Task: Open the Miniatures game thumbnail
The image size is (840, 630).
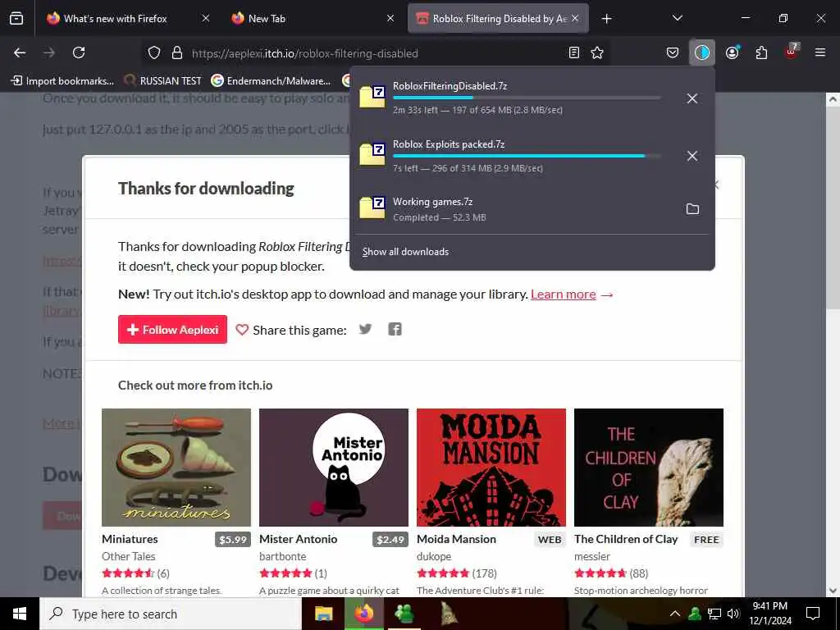Action: 176,468
